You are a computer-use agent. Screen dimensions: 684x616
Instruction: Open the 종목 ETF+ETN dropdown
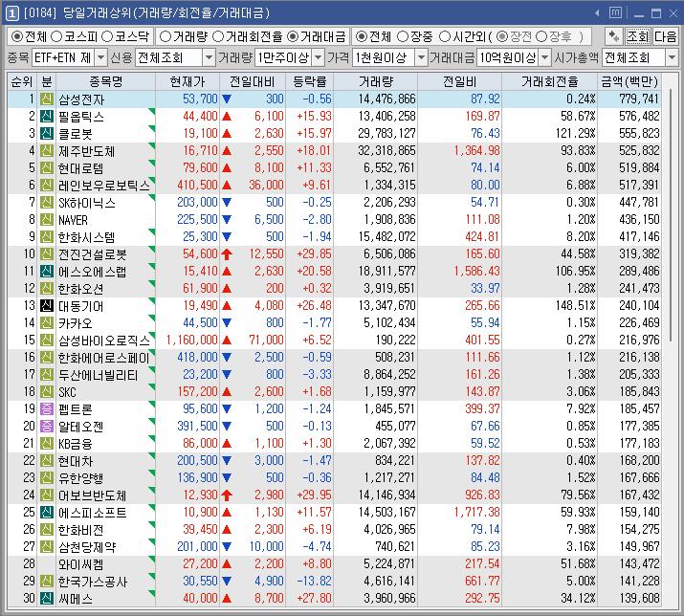point(100,57)
